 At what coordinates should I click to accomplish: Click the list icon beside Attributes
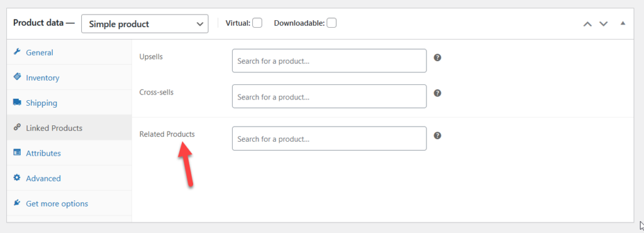click(17, 152)
